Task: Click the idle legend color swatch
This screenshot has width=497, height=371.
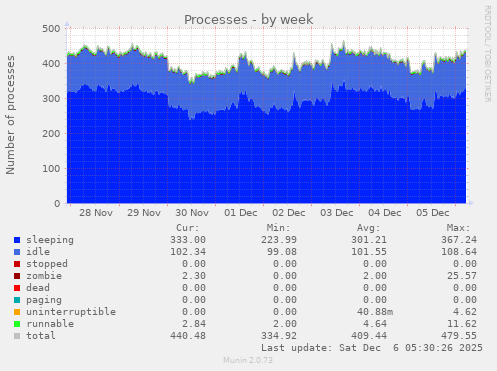Action: [17, 252]
